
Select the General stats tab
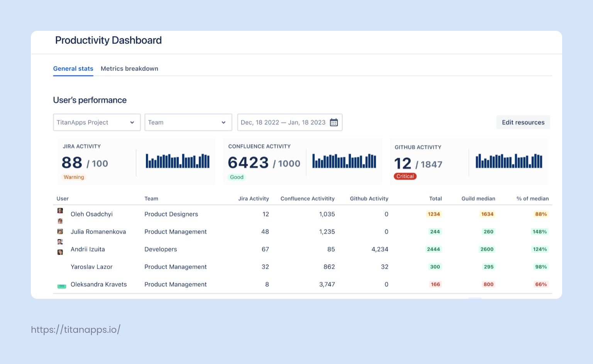[x=73, y=69]
